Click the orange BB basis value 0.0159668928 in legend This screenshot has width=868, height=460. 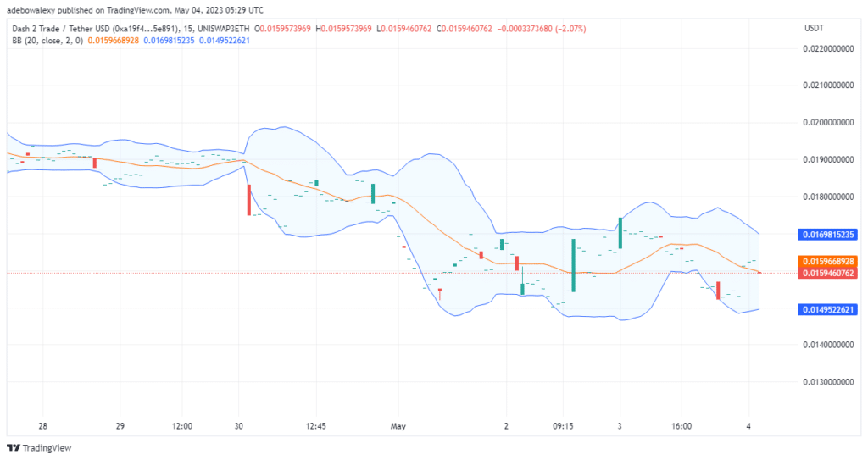tap(114, 41)
